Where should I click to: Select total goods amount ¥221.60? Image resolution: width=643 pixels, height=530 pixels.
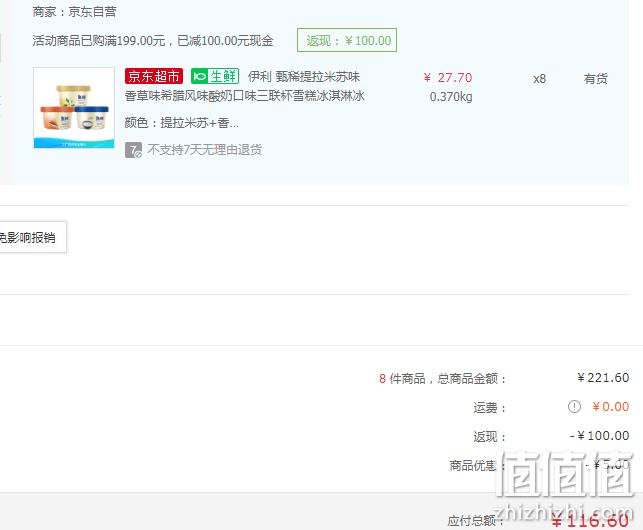coord(603,377)
